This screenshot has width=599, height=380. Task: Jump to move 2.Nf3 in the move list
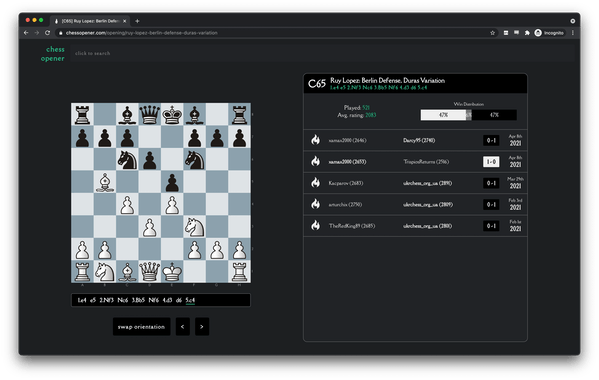(107, 300)
